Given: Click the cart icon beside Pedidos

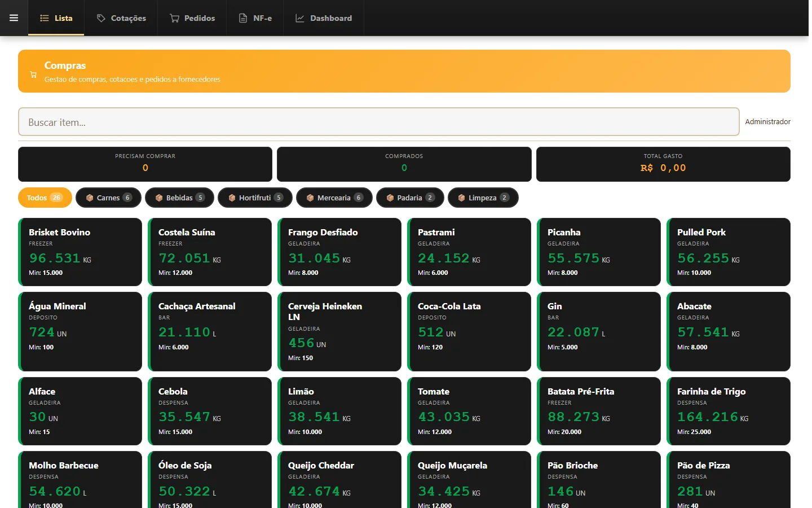Looking at the screenshot, I should click(175, 18).
